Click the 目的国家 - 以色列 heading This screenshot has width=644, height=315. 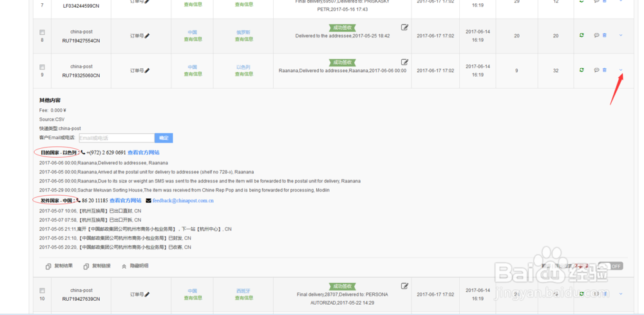coord(58,153)
